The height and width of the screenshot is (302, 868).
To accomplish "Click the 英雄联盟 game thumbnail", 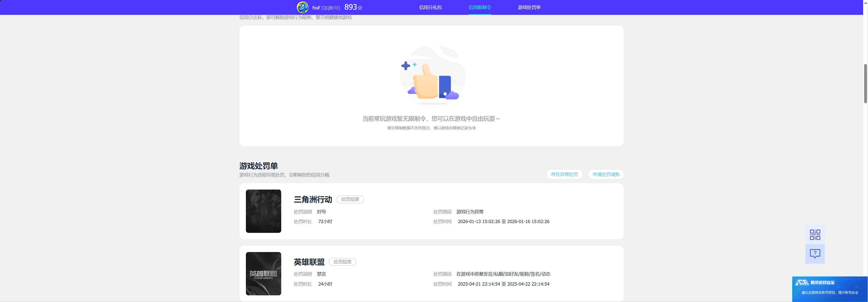I will tap(263, 274).
